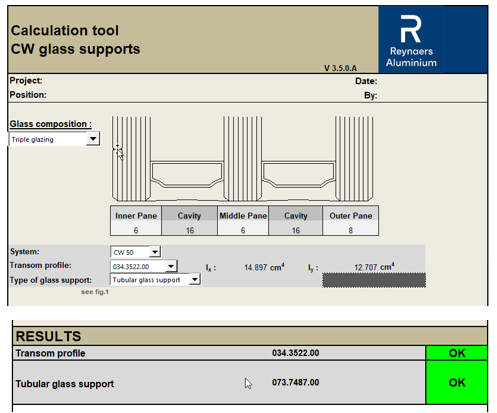Click the By label
The height and width of the screenshot is (413, 497).
tap(371, 95)
